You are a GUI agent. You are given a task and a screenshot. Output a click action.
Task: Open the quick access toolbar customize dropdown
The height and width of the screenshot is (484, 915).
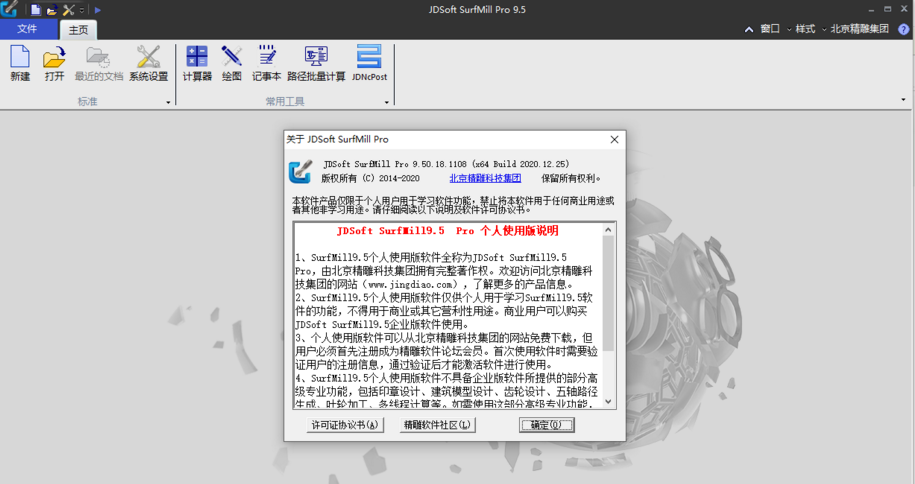pyautogui.click(x=82, y=10)
